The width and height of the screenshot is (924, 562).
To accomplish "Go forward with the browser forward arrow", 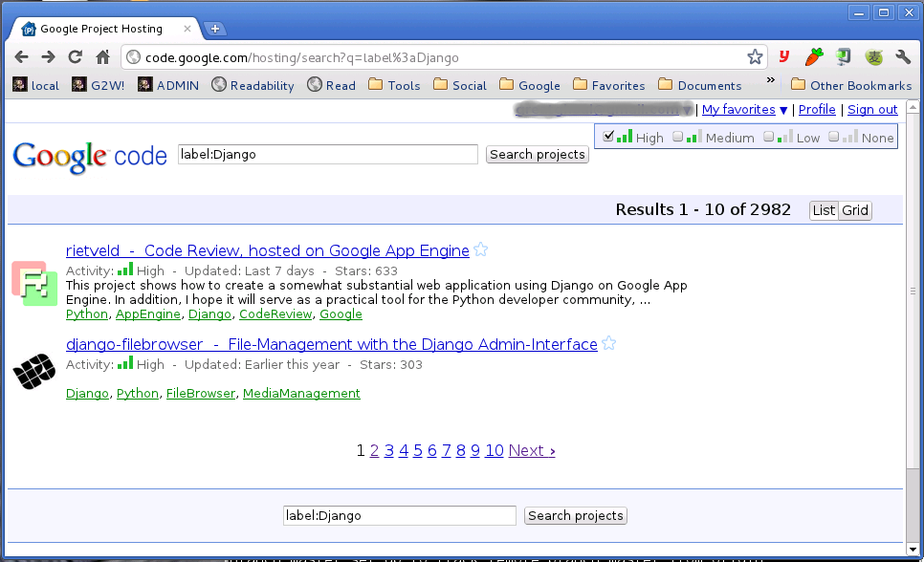I will pos(49,57).
